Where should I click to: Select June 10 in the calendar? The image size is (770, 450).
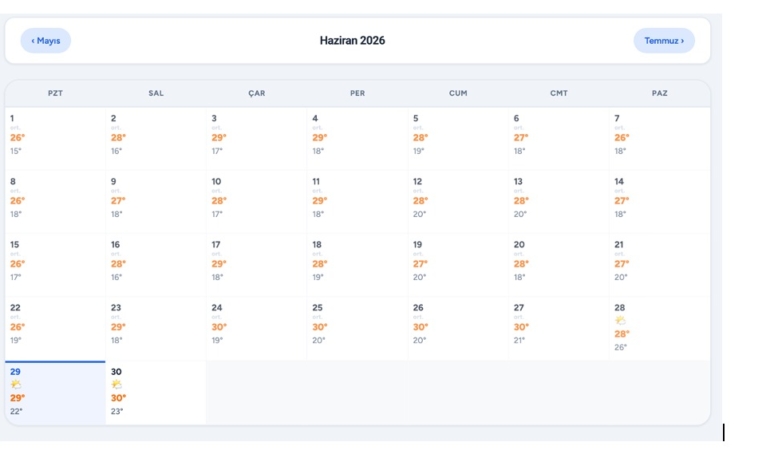256,202
